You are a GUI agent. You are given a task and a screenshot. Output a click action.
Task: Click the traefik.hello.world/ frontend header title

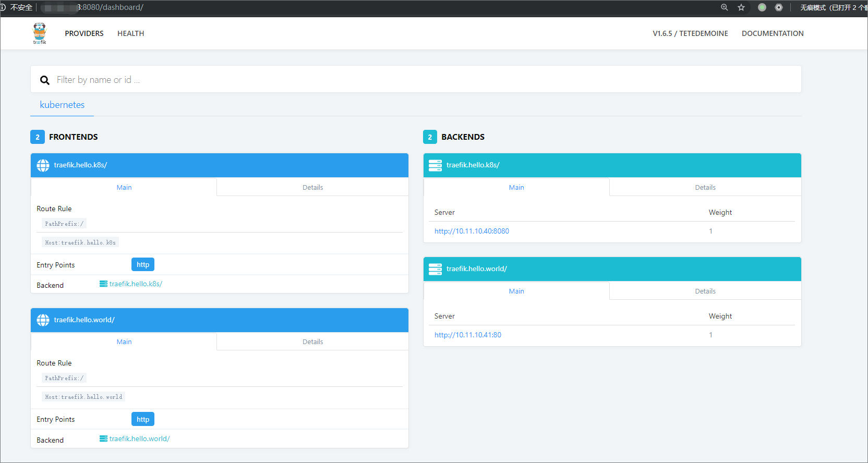(x=84, y=320)
